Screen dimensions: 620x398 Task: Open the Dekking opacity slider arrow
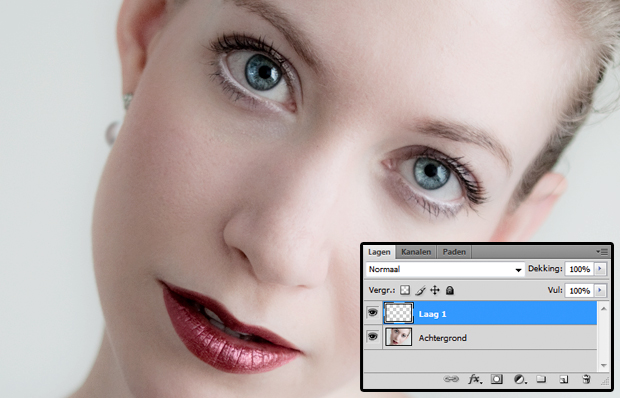pyautogui.click(x=600, y=269)
